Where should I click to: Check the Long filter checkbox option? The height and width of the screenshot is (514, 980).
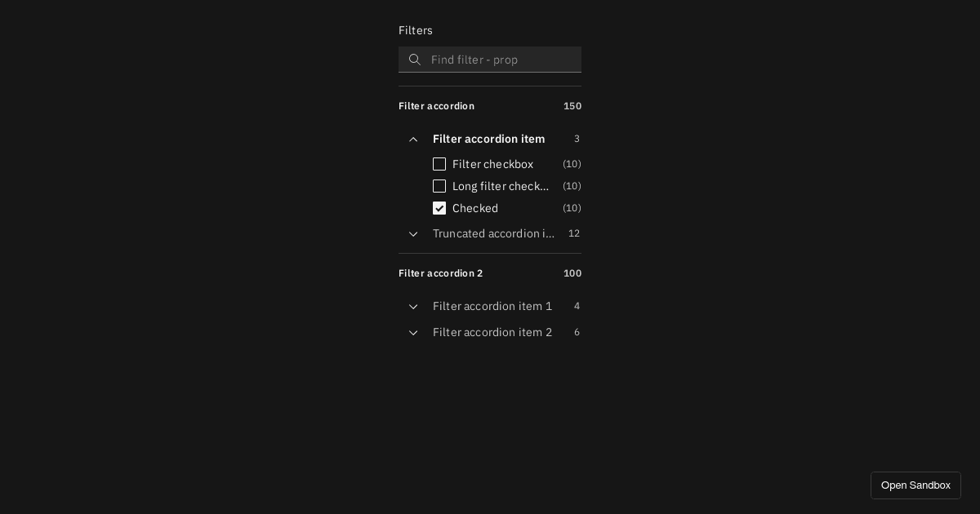pos(439,186)
